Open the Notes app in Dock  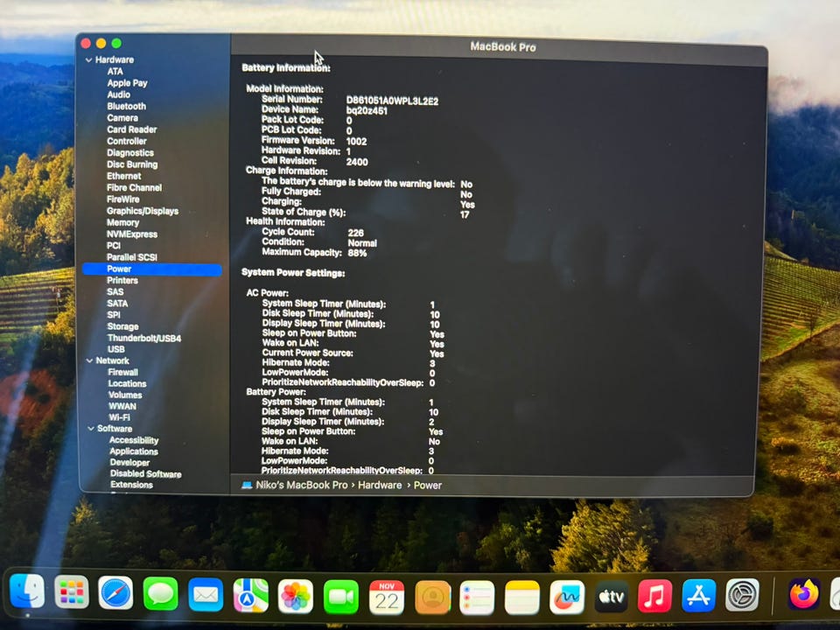pyautogui.click(x=521, y=598)
